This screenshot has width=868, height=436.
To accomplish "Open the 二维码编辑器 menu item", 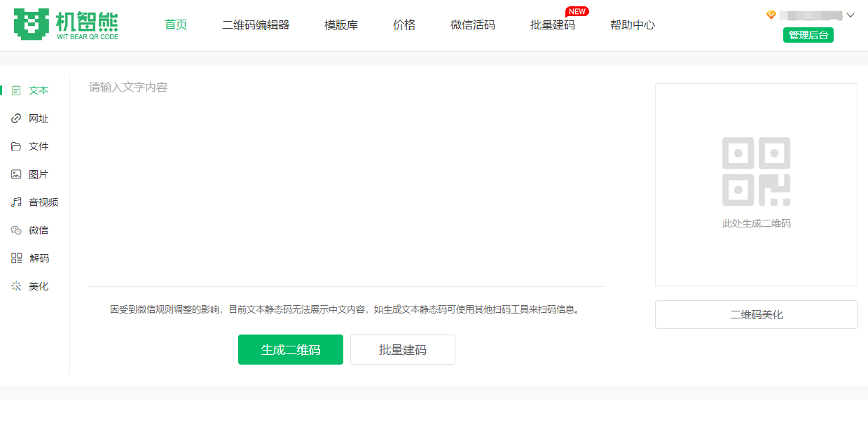I will (256, 25).
